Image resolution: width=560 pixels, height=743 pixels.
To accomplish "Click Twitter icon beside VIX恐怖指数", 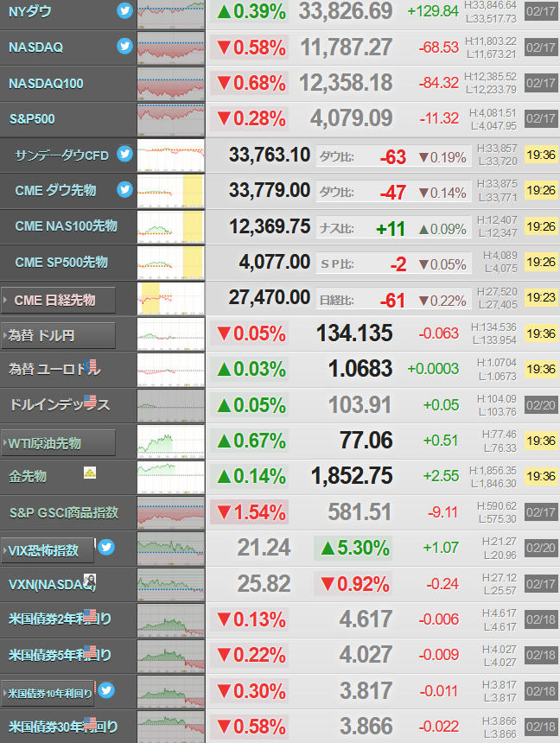I will 106,547.
